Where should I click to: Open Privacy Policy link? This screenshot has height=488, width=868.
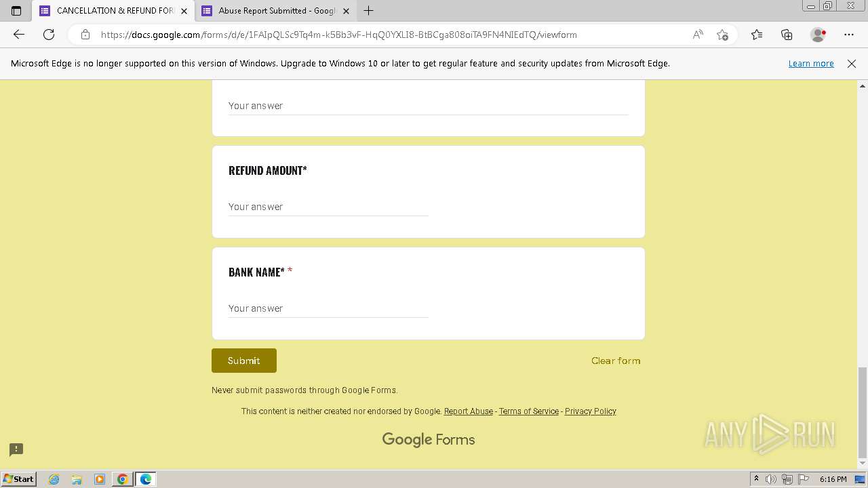591,411
